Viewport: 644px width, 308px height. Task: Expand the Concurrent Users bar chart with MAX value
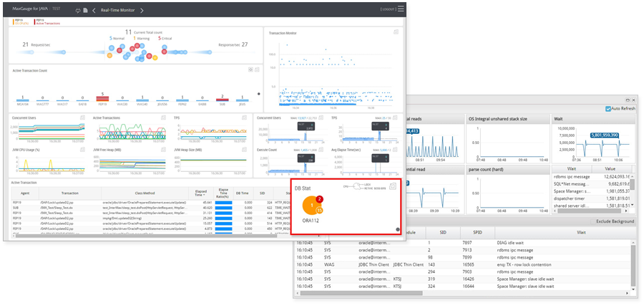point(321,117)
